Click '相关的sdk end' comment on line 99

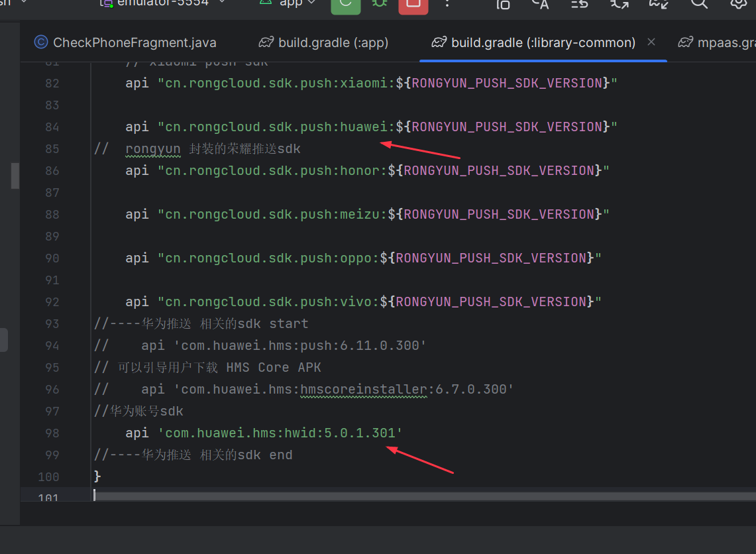coord(246,455)
